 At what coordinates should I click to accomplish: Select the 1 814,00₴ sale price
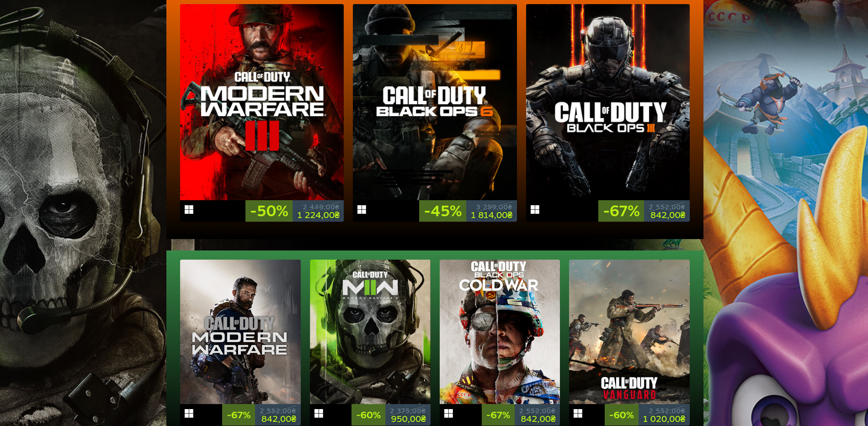[x=492, y=215]
